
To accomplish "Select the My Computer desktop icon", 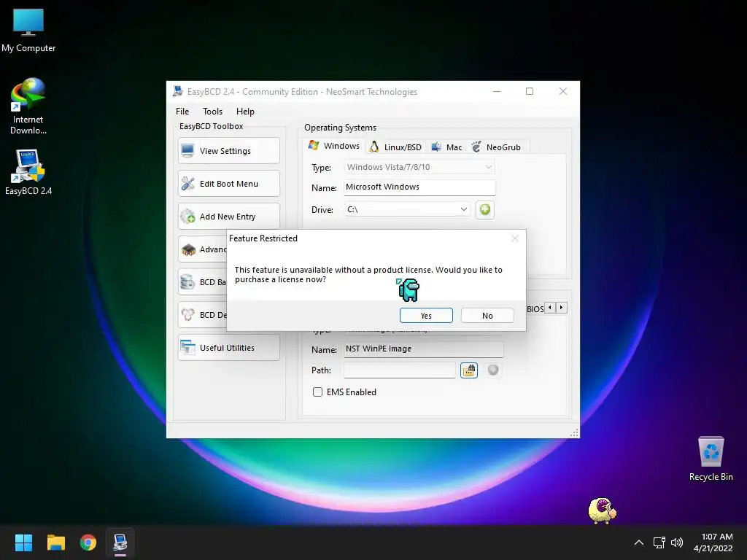I will 28,31.
